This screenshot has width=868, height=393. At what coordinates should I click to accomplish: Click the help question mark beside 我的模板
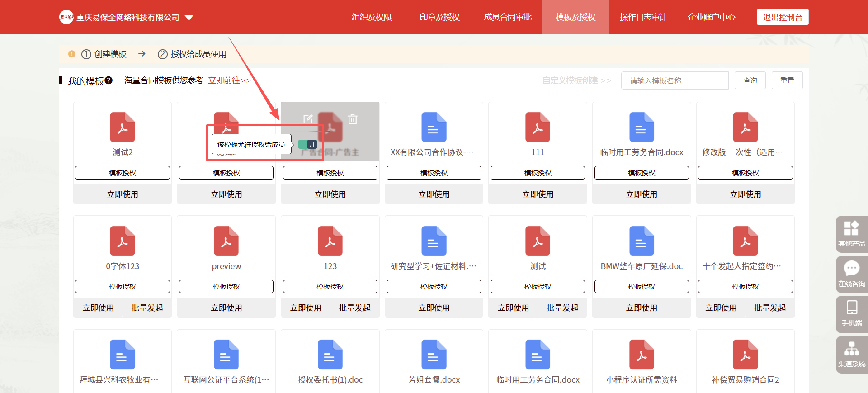[x=108, y=80]
